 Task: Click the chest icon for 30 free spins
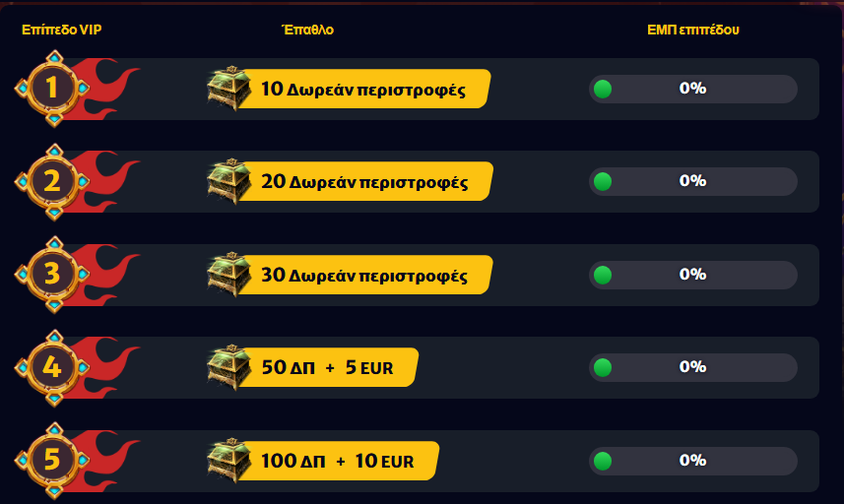pyautogui.click(x=228, y=274)
